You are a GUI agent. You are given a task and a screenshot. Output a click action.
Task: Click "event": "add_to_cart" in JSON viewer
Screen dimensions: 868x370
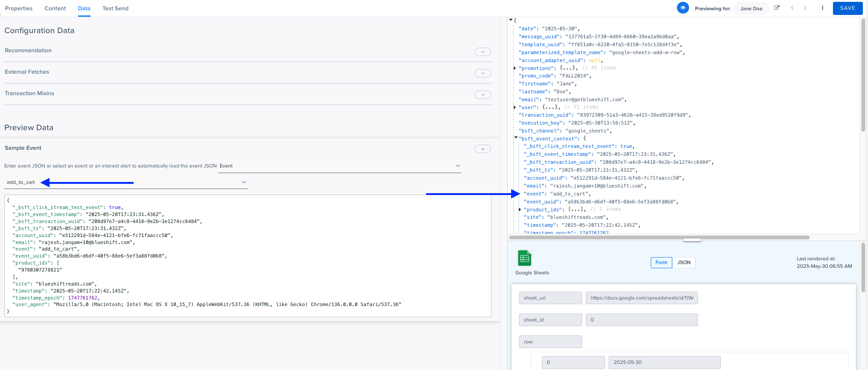coord(557,194)
